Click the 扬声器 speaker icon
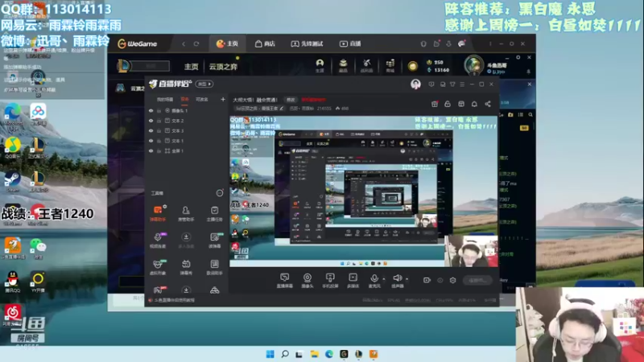Image resolution: width=644 pixels, height=362 pixels. 397,280
